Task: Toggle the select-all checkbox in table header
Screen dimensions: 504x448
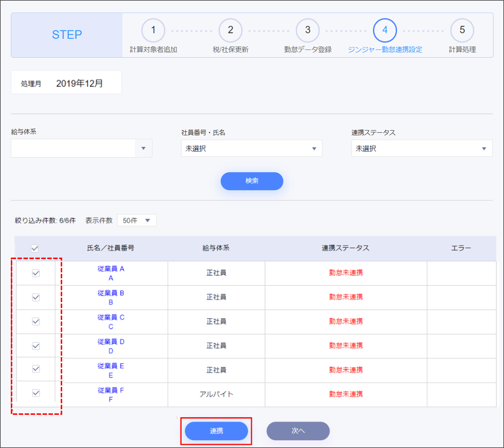Action: tap(35, 248)
